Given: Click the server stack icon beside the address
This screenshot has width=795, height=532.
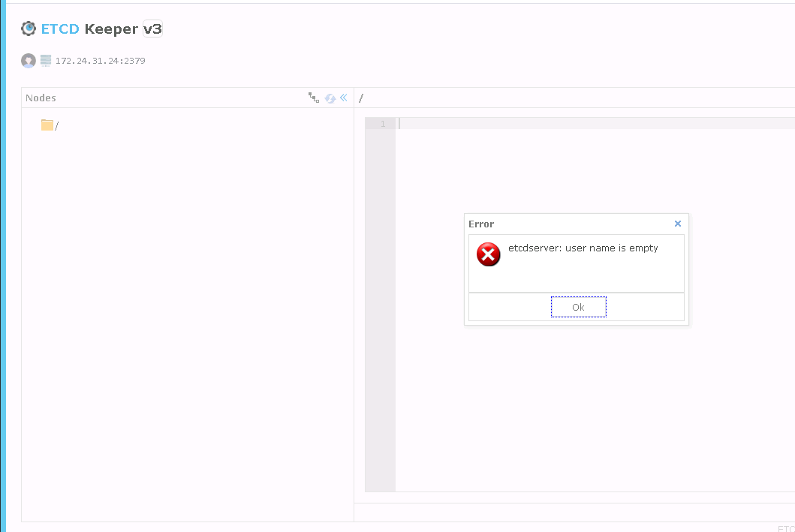Looking at the screenshot, I should click(46, 61).
